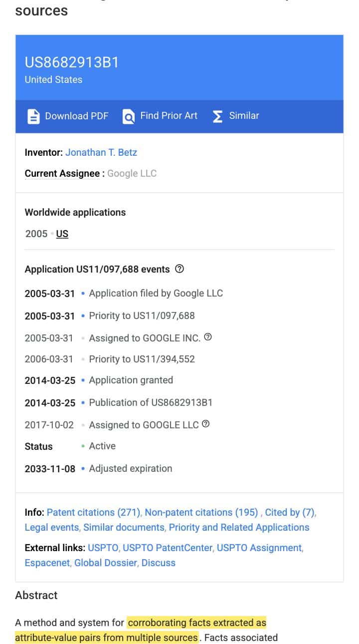Image resolution: width=359 pixels, height=644 pixels.
Task: Click the 2017-10-02 date
Action: (49, 425)
